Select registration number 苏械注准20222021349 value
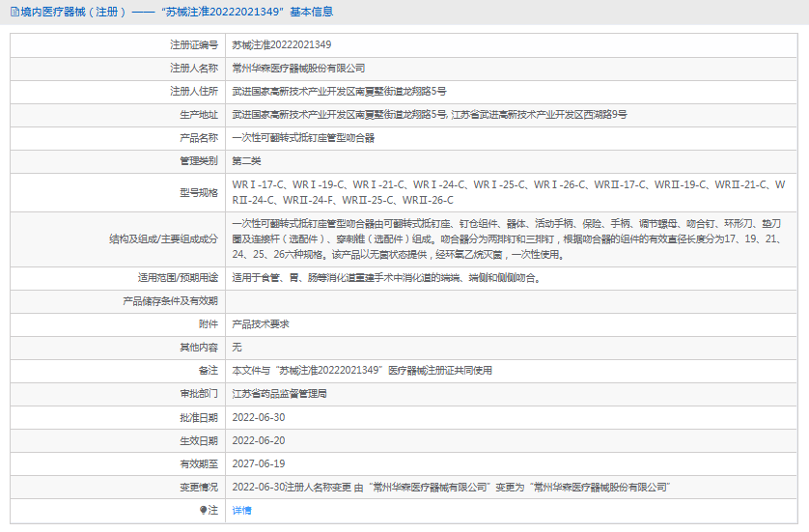This screenshot has height=532, width=809. click(x=282, y=44)
